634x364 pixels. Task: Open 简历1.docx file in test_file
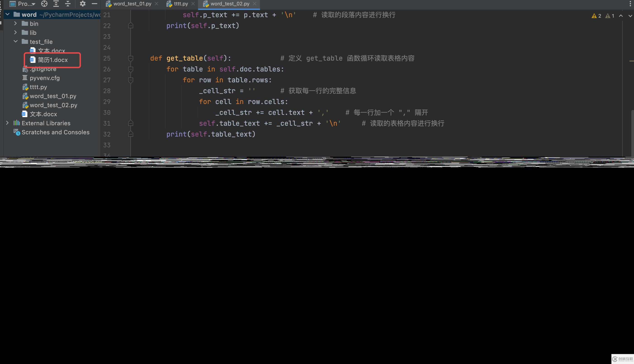48,60
